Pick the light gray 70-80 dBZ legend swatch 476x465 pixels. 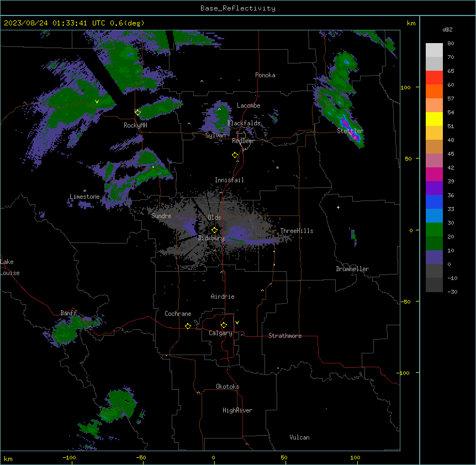click(434, 50)
